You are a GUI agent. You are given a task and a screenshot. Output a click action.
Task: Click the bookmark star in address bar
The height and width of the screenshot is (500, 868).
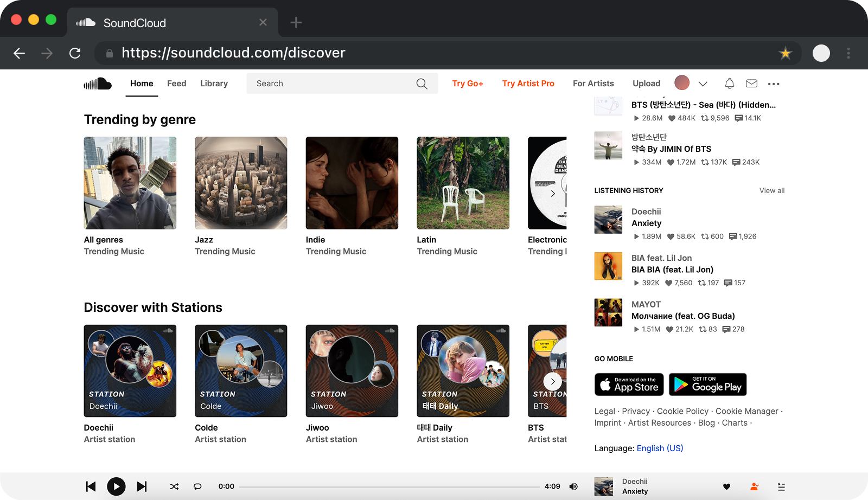(x=785, y=53)
